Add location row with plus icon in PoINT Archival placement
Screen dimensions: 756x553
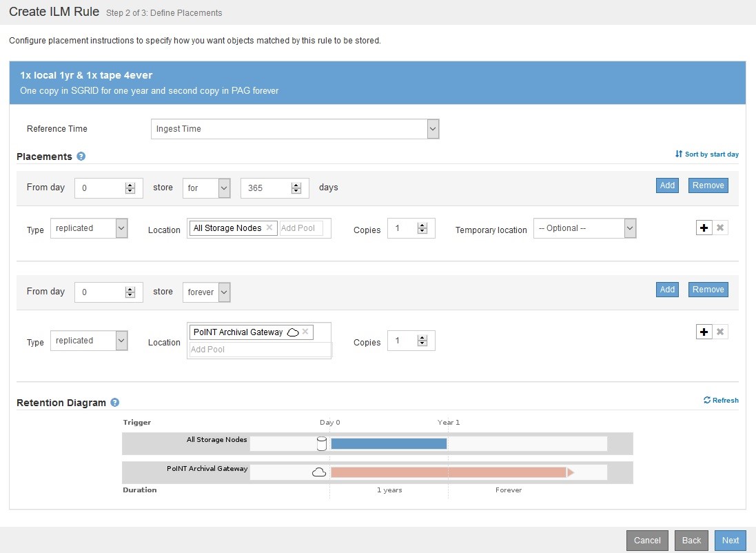pyautogui.click(x=704, y=332)
